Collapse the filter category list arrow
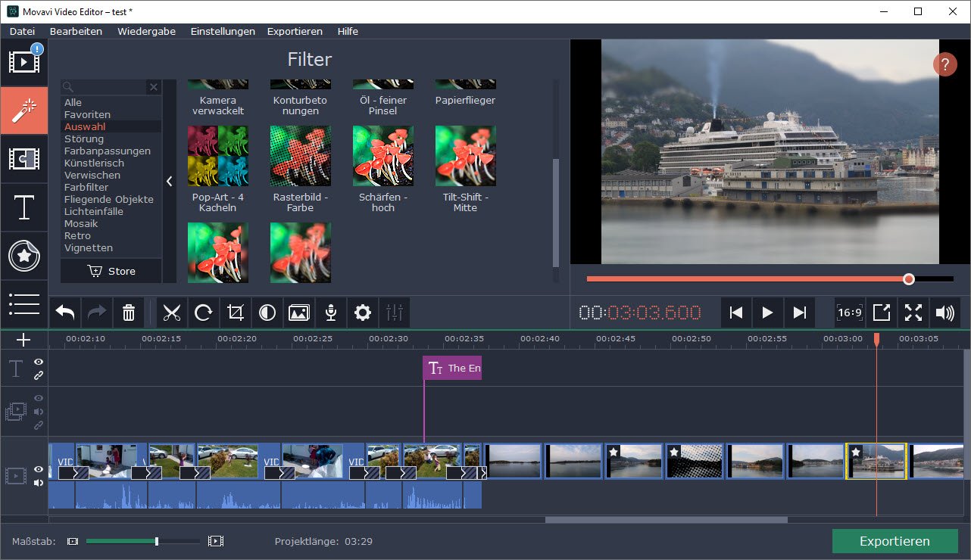 (x=169, y=182)
